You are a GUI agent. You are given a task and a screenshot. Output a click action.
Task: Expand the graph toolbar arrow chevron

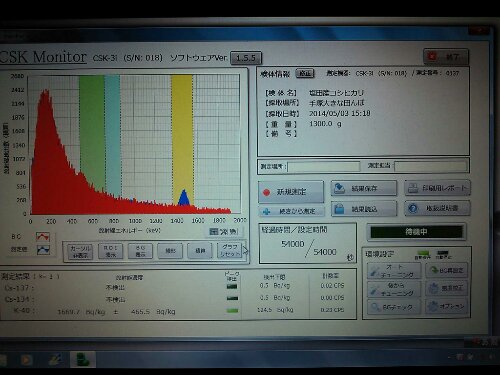click(x=246, y=251)
